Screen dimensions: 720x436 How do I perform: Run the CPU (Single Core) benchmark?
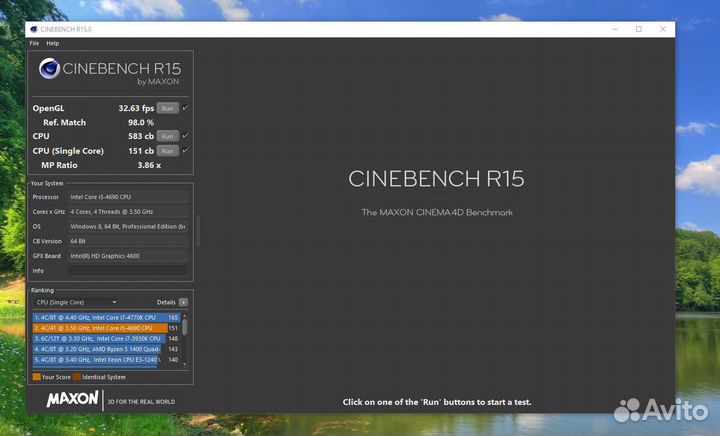[168, 151]
